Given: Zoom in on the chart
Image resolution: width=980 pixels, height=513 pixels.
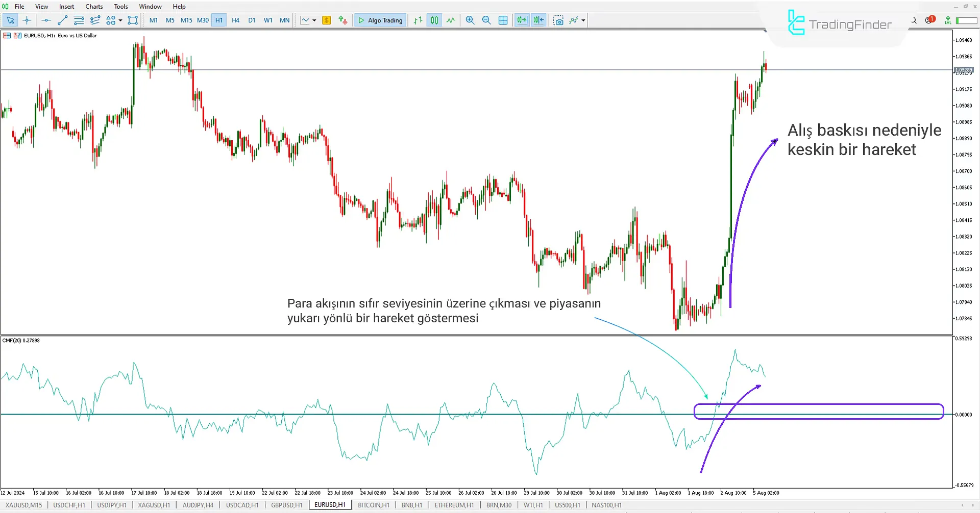Looking at the screenshot, I should (x=470, y=20).
